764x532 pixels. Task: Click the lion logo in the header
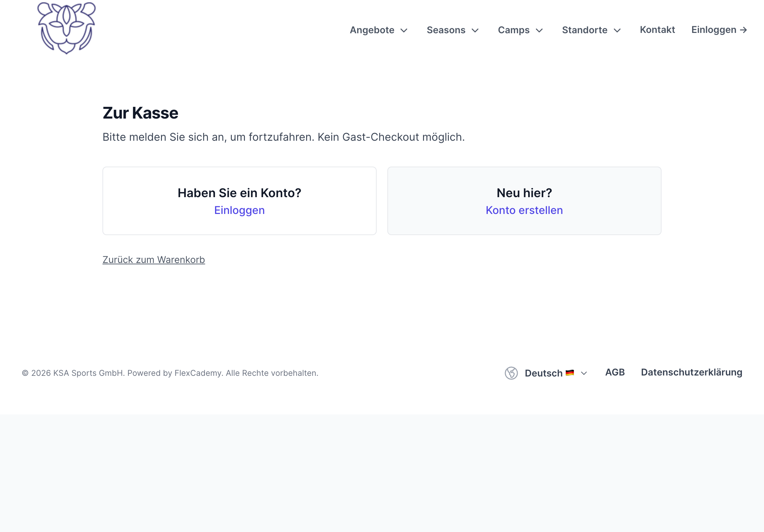pos(67,28)
